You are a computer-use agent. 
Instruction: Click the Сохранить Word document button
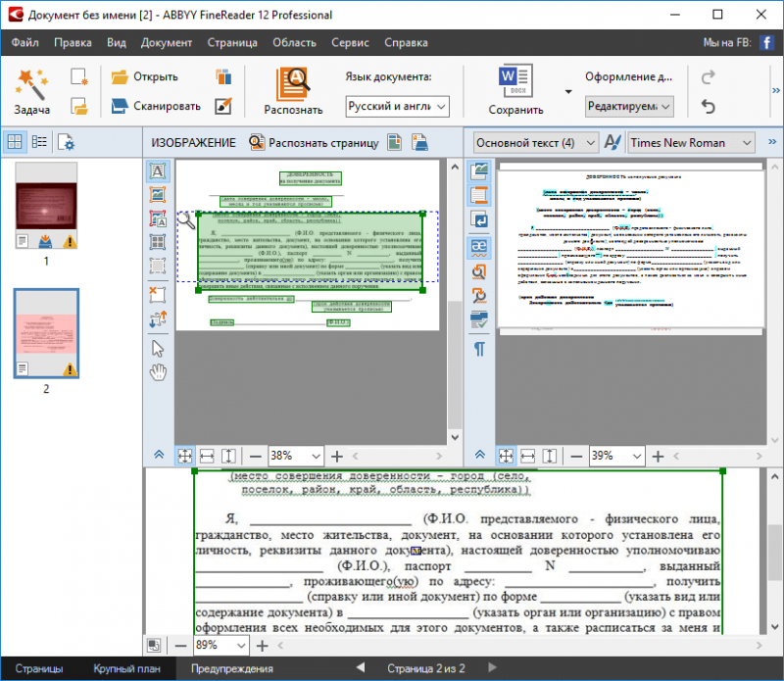click(515, 90)
